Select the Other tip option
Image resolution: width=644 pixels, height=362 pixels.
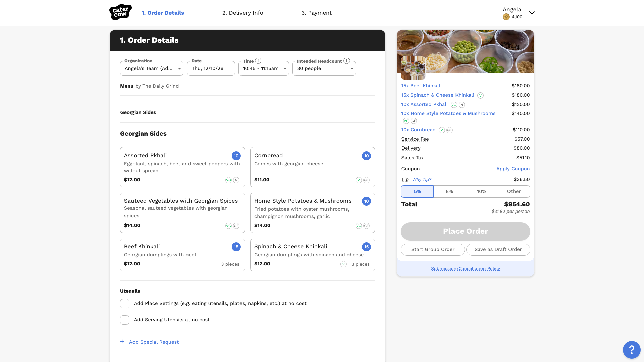coord(514,191)
